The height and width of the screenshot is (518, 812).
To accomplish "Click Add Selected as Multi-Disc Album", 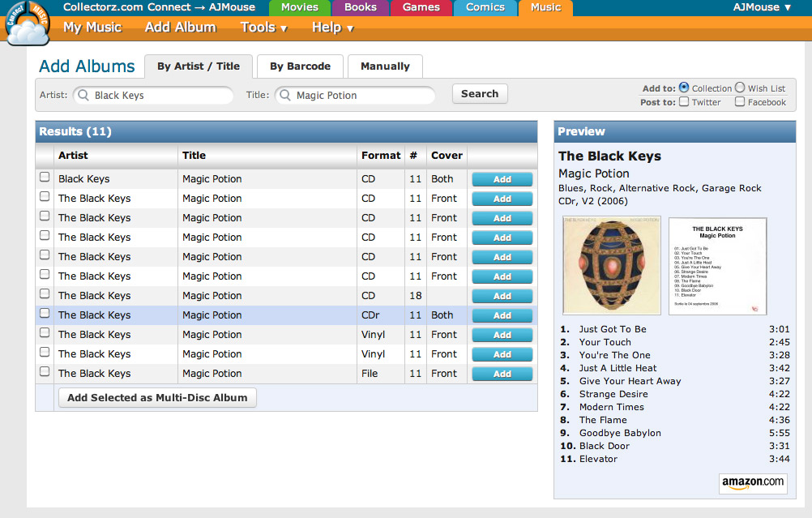I will (157, 398).
